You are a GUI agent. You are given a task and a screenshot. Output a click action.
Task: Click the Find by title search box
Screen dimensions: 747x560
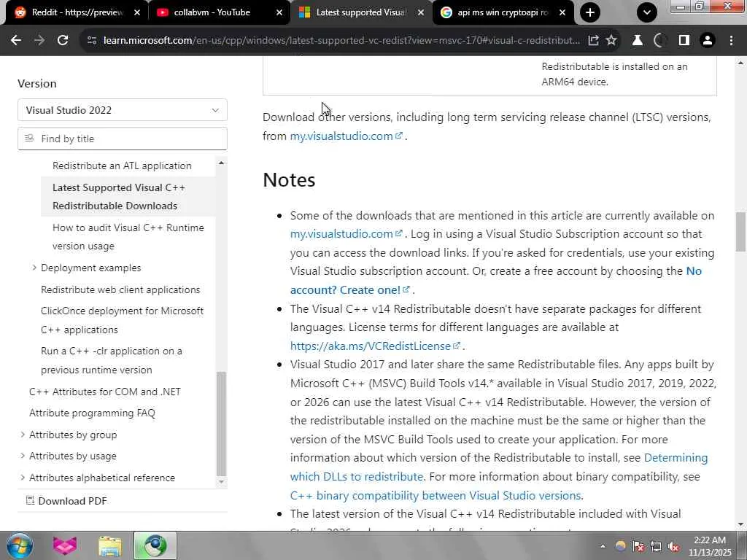pos(123,139)
